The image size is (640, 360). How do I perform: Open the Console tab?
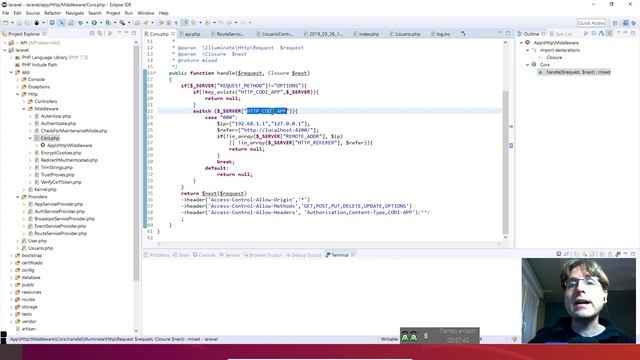coord(204,255)
